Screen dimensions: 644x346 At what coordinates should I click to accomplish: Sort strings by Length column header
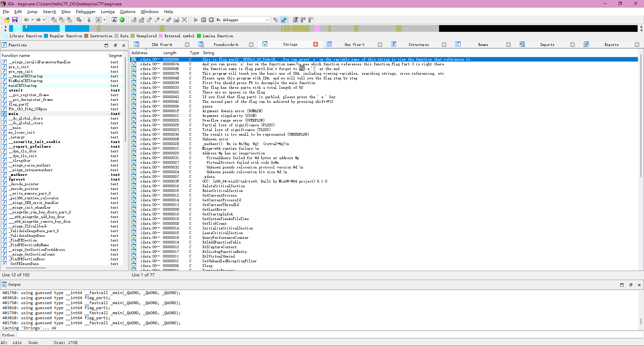click(170, 53)
